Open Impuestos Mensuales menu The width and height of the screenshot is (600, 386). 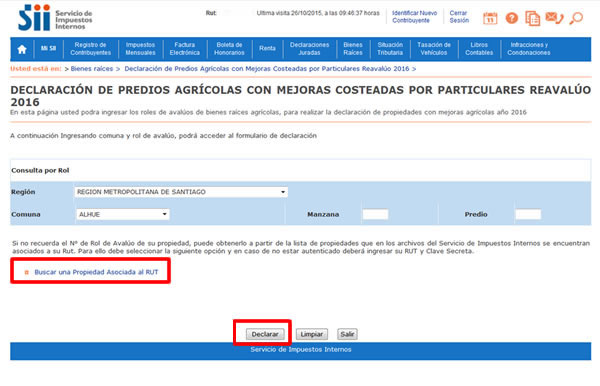pos(140,49)
